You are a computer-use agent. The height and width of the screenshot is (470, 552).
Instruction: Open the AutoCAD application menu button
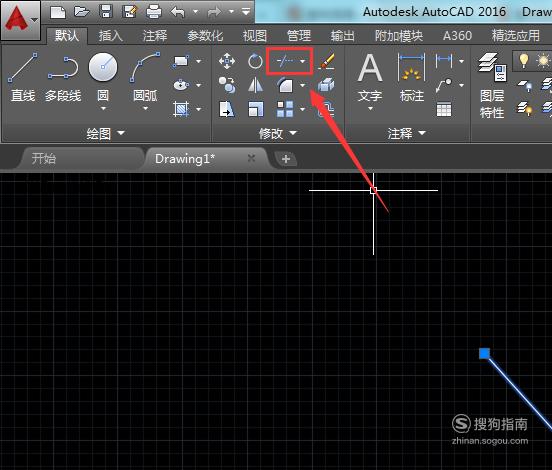click(x=20, y=19)
